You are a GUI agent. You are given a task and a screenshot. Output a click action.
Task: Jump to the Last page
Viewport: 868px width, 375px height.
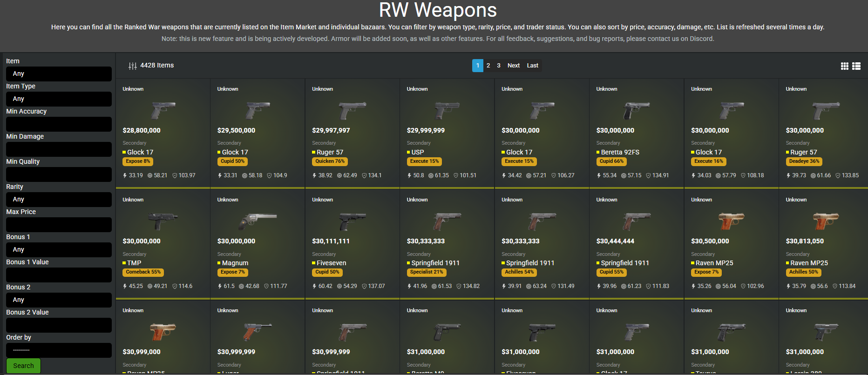pyautogui.click(x=532, y=66)
